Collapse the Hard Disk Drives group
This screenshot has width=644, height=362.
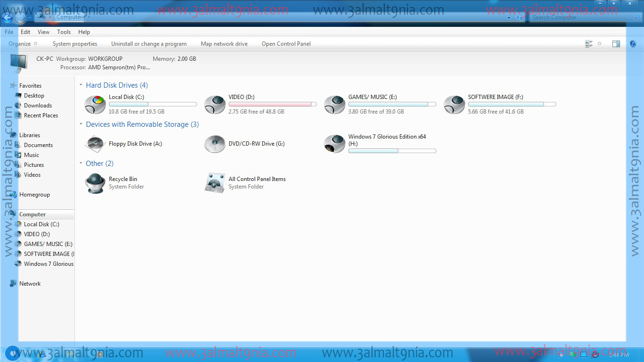[x=81, y=85]
